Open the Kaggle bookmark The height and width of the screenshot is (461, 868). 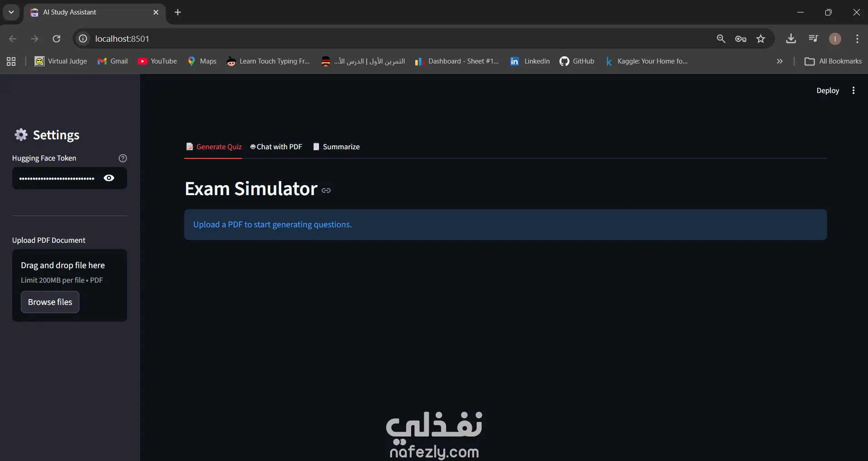pyautogui.click(x=646, y=61)
